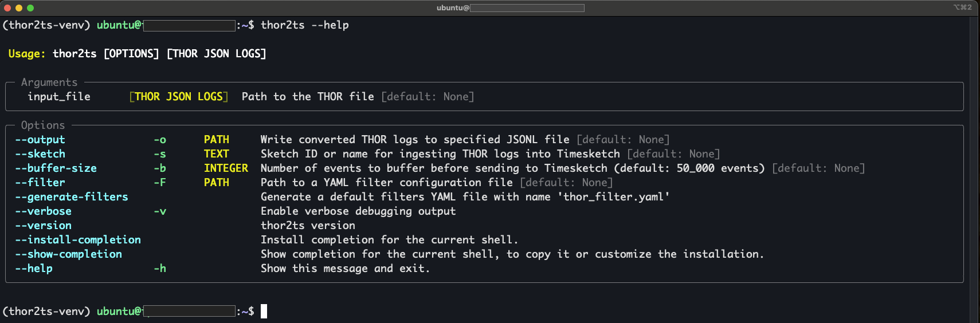
Task: Click the PATH type label in --filter row
Action: pos(217,183)
